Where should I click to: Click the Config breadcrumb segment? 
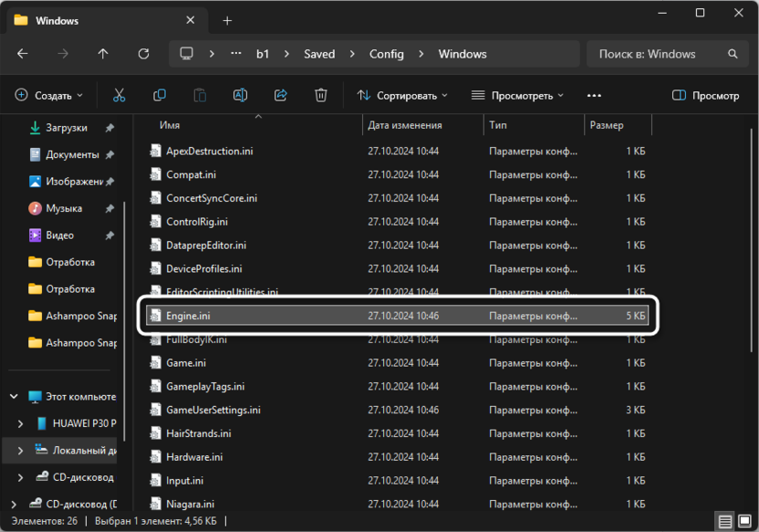386,54
